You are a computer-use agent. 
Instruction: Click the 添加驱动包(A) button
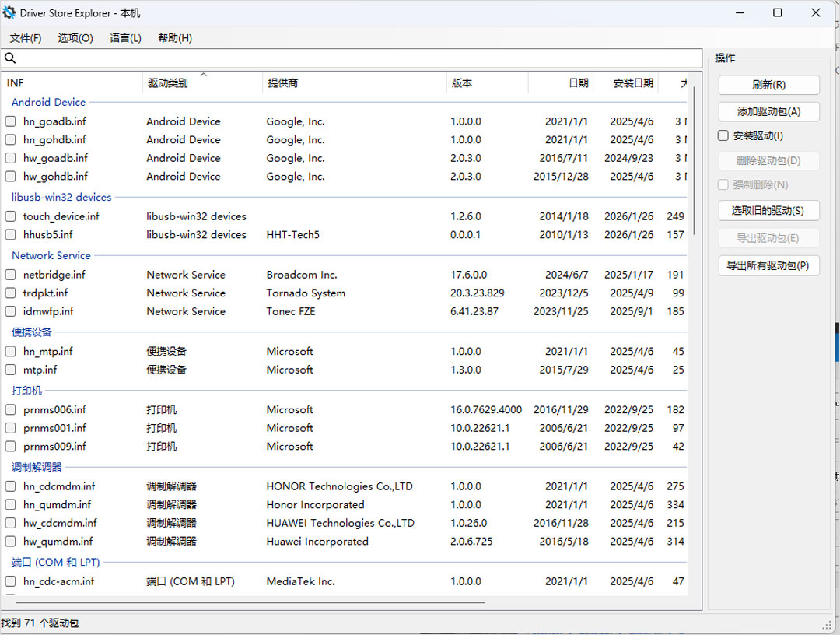(x=768, y=111)
